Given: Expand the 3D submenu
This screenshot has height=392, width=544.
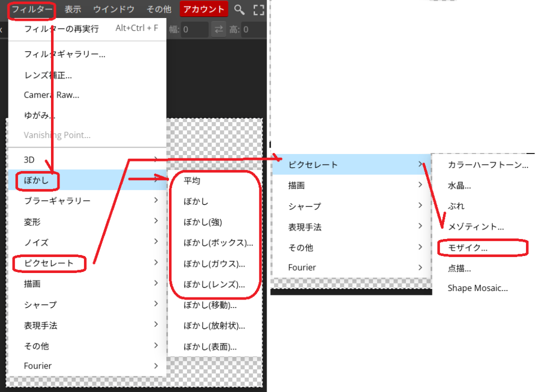Looking at the screenshot, I should [87, 159].
